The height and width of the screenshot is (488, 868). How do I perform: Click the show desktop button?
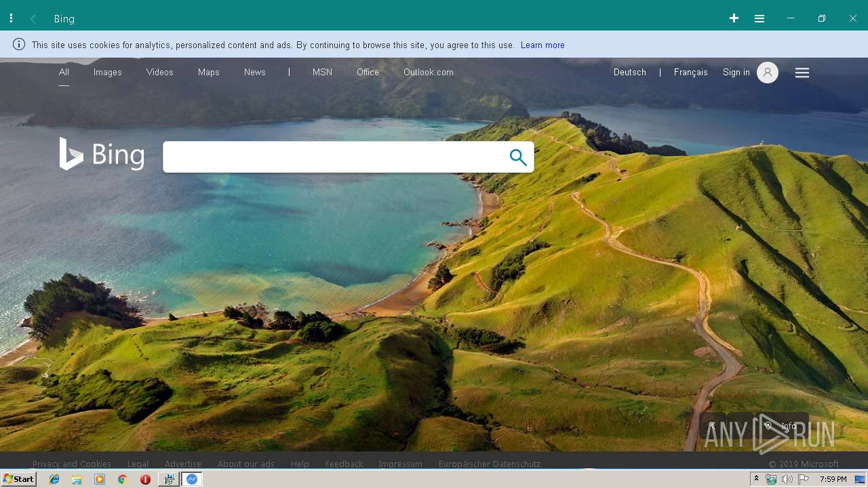click(x=860, y=479)
